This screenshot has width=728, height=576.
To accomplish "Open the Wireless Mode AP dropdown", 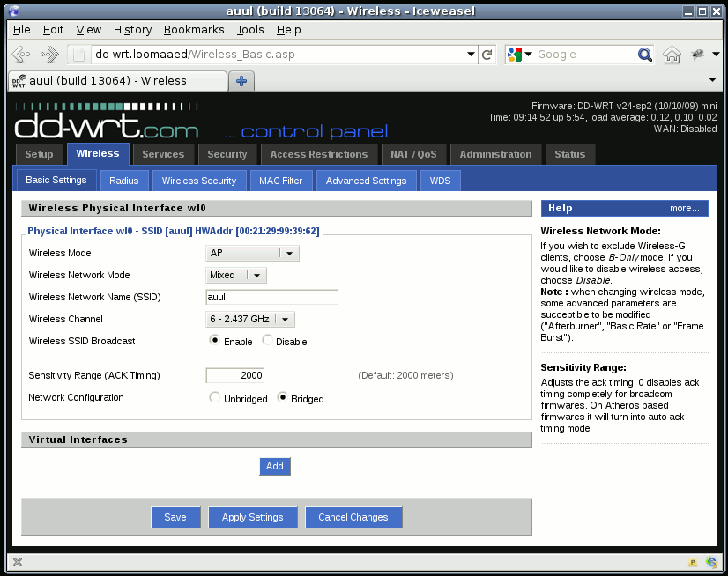I will pos(252,253).
